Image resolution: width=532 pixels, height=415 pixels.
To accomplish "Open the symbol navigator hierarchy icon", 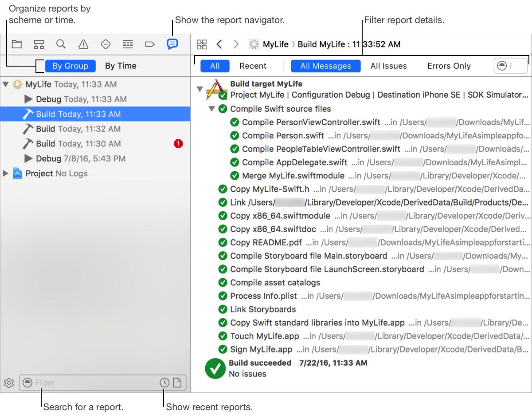I will [39, 44].
